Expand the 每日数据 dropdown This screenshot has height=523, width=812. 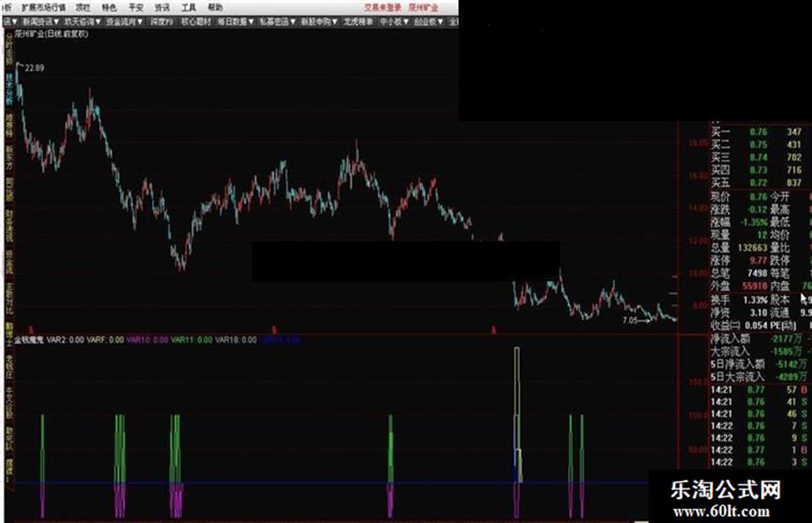click(x=235, y=21)
